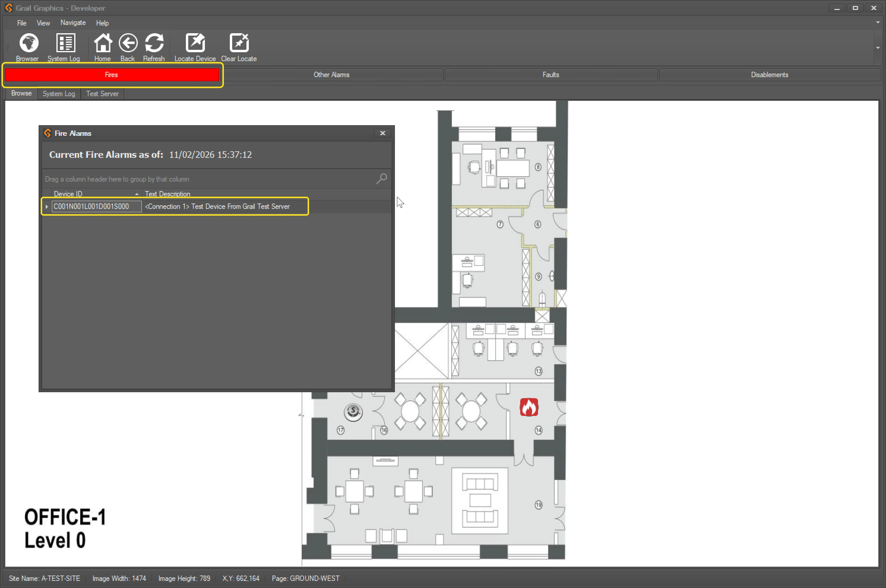Expand the C001N001L001D001S000 row
Image resolution: width=886 pixels, height=588 pixels.
point(47,206)
